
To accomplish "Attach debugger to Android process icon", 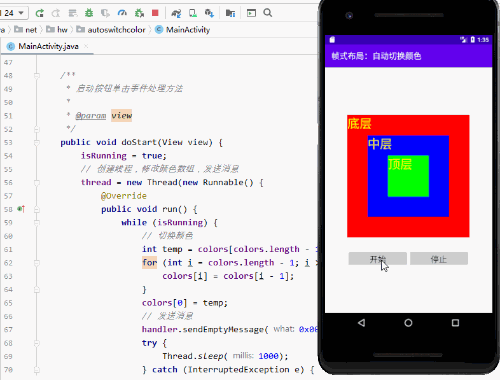I will point(139,13).
